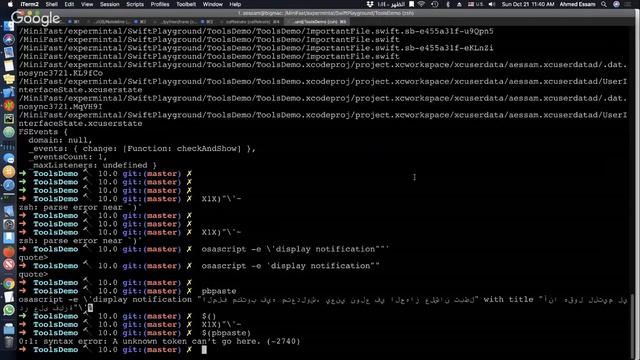Open the Session menu
The image size is (640, 360).
pyautogui.click(x=110, y=4)
